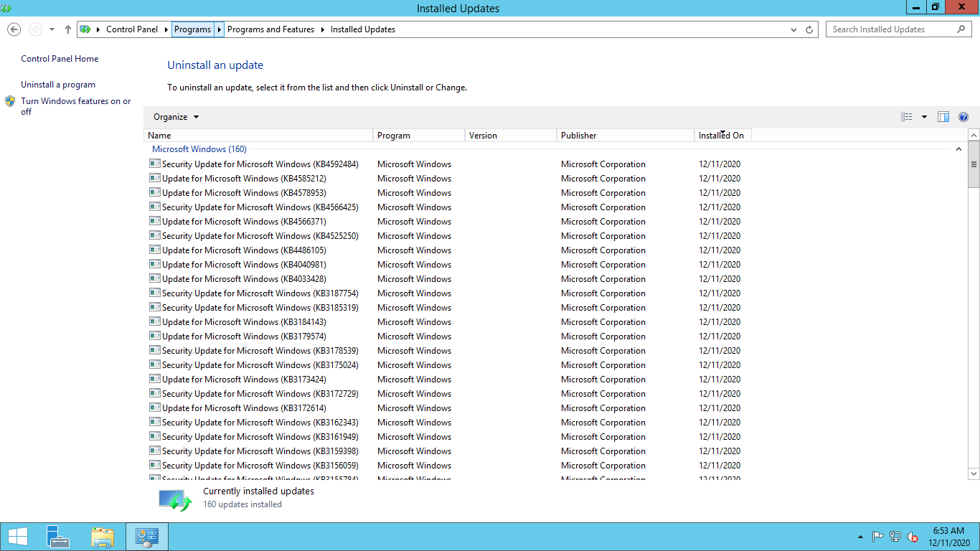The image size is (980, 551).
Task: Select Update for Microsoft Windows (KB3172614)
Action: (244, 408)
